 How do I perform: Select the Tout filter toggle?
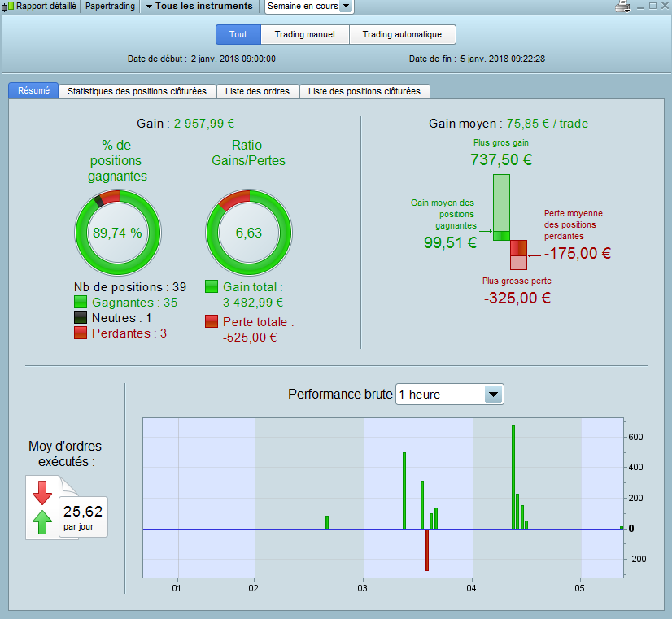(x=238, y=34)
